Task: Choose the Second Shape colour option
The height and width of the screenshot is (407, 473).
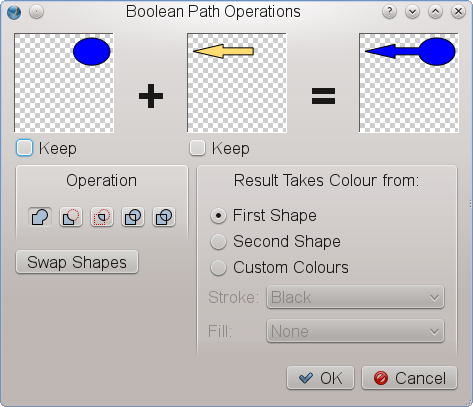Action: [218, 242]
